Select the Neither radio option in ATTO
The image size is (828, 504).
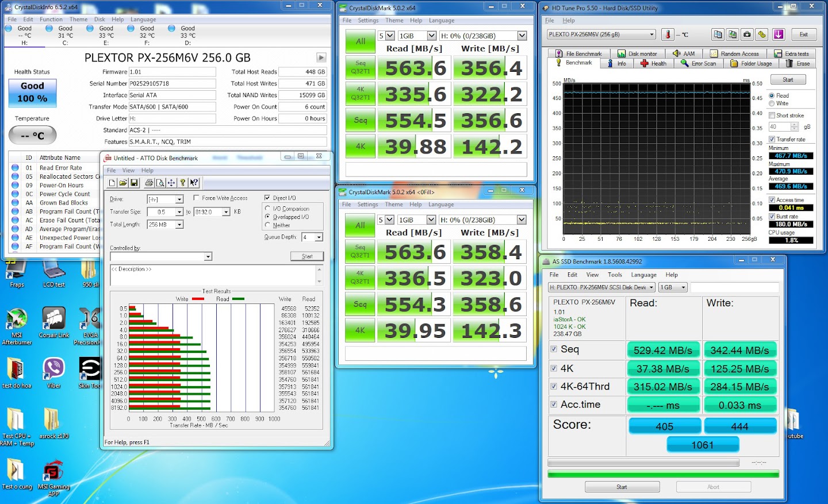[x=268, y=225]
